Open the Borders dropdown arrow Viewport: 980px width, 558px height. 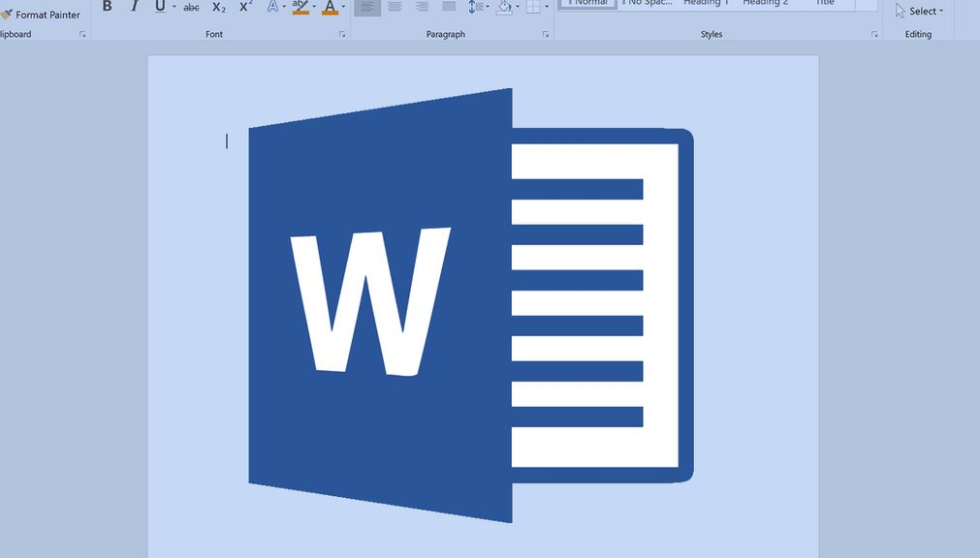click(x=547, y=7)
